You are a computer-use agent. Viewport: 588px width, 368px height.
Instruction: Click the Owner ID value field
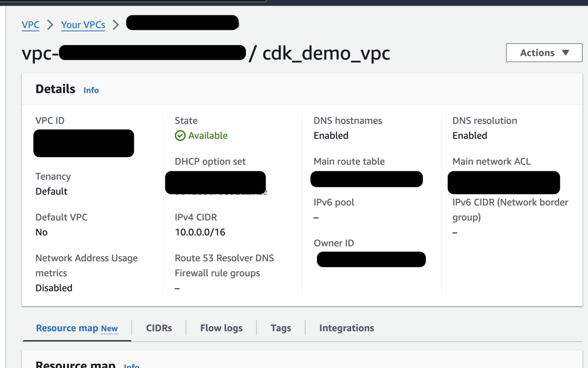[371, 259]
